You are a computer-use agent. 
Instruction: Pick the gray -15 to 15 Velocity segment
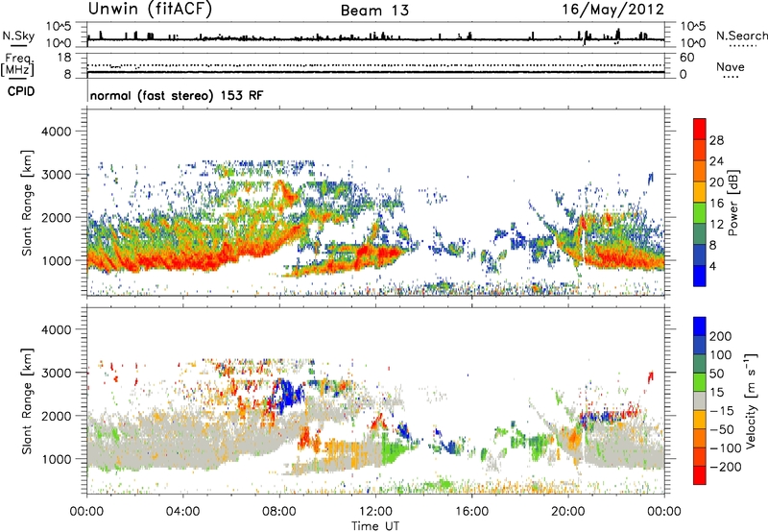click(700, 400)
